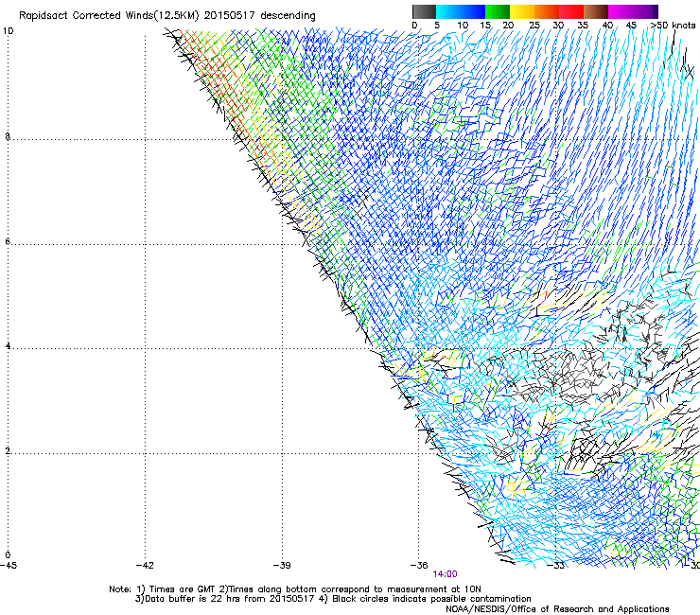The image size is (700, 615).
Task: Click the yellow 20-25 knots color swatch
Action: pyautogui.click(x=522, y=11)
